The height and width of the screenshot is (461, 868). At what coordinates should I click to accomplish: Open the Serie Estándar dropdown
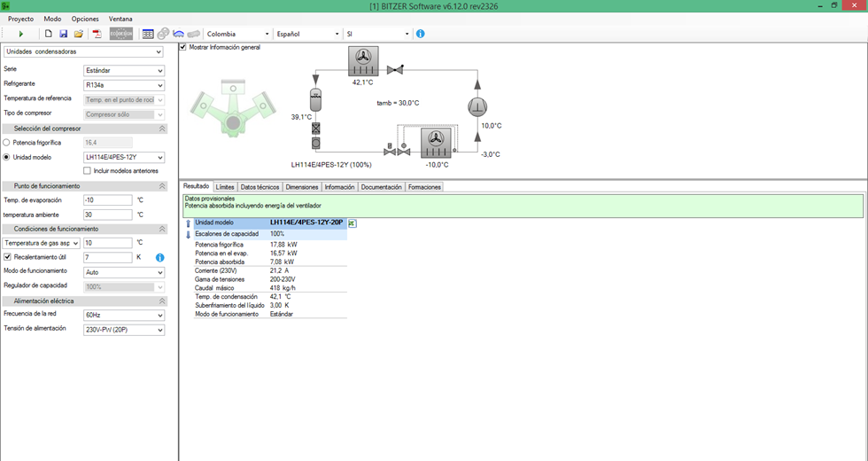[x=124, y=71]
